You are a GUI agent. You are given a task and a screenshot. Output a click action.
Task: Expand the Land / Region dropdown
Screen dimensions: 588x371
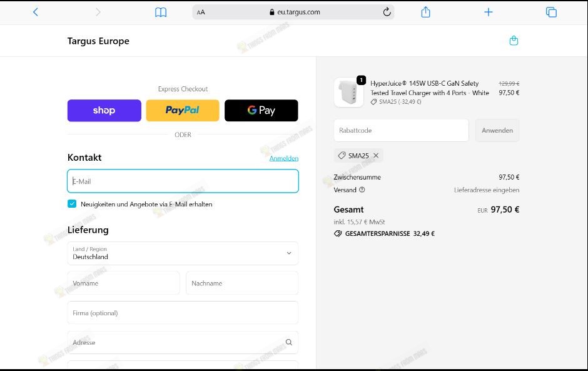tap(288, 253)
